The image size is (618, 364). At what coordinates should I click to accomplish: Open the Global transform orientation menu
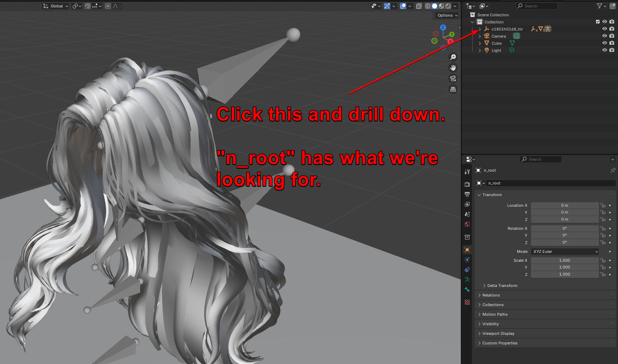pyautogui.click(x=56, y=6)
